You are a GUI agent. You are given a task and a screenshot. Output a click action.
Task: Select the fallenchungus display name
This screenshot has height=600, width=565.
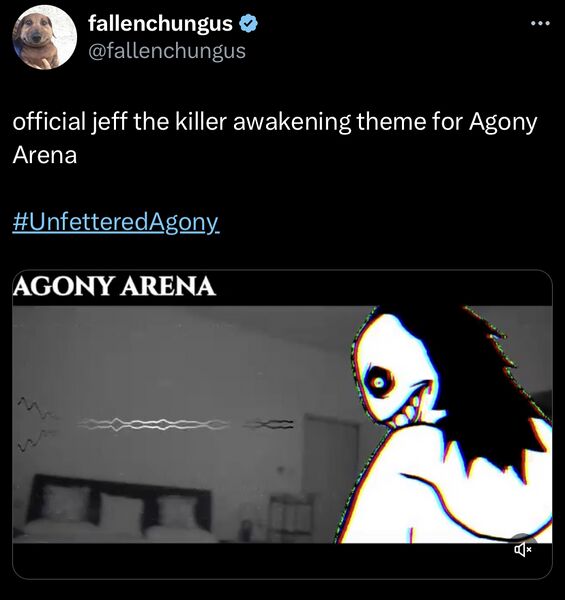click(160, 23)
